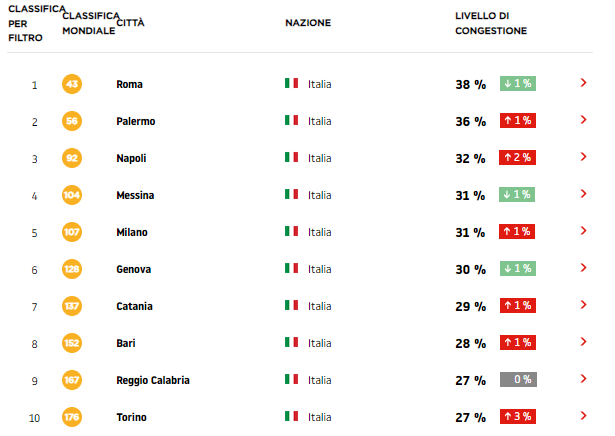Viewport: 615px width, 436px height.
Task: Click the Italian flag in the Bari row
Action: [291, 342]
